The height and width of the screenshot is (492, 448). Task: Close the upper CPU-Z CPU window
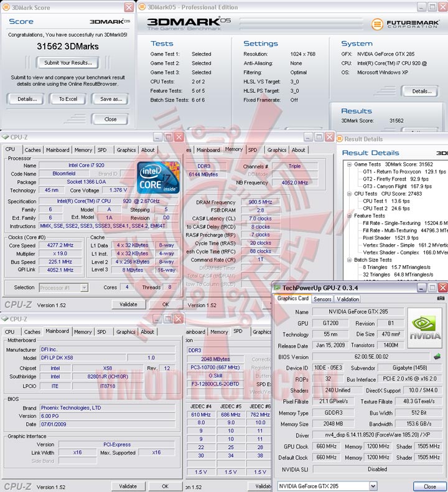click(179, 137)
